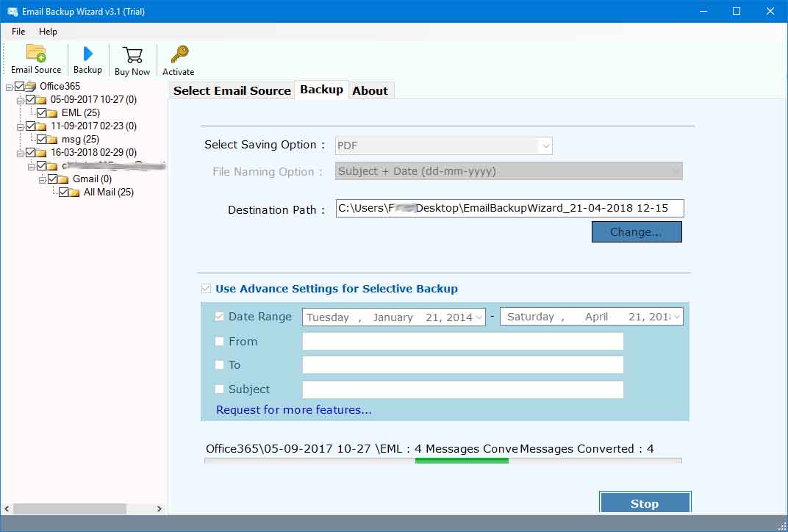Click left arrow of tree scrollbar
The image size is (788, 532).
[7, 509]
